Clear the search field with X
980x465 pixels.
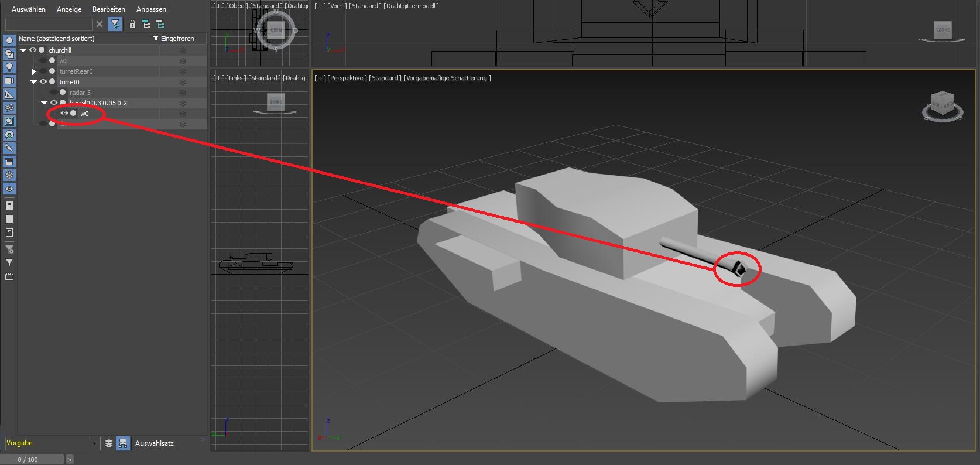click(100, 24)
